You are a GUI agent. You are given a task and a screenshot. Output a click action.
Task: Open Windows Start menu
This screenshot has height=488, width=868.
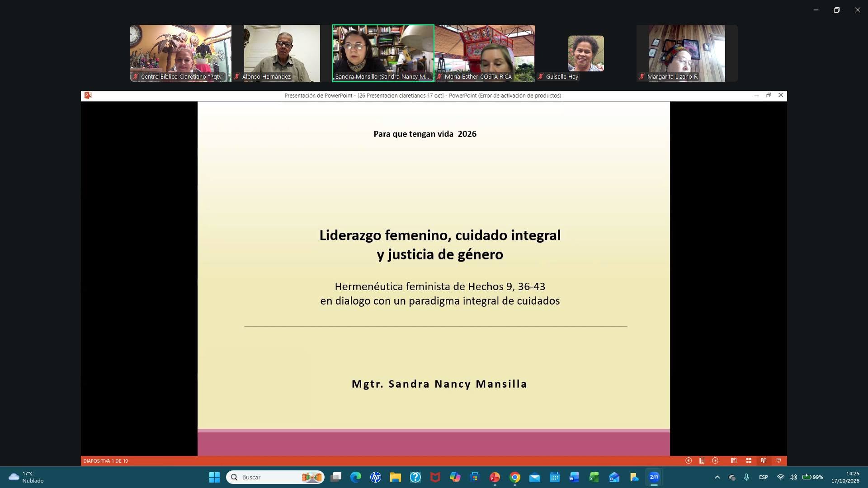(x=214, y=477)
